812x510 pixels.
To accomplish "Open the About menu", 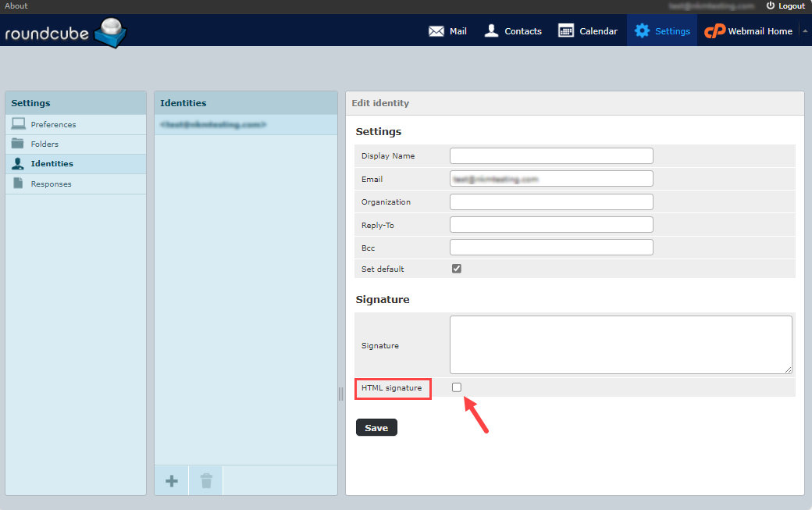I will 16,5.
